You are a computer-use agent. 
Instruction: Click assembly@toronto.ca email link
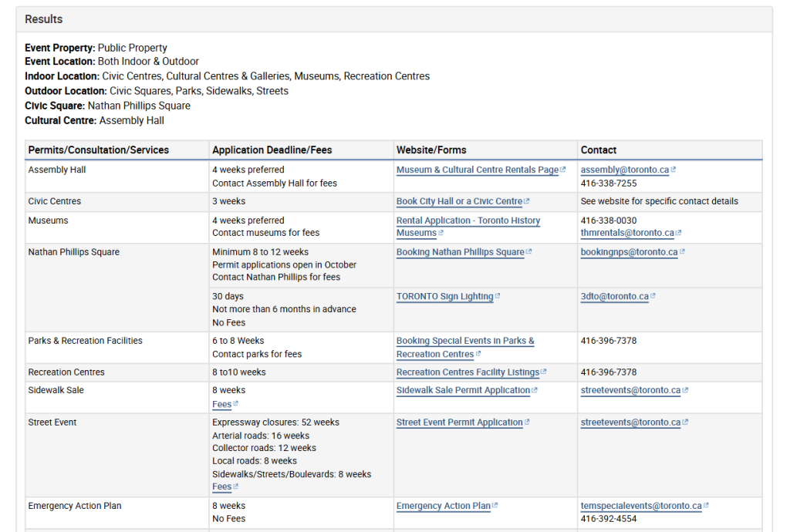(x=624, y=170)
